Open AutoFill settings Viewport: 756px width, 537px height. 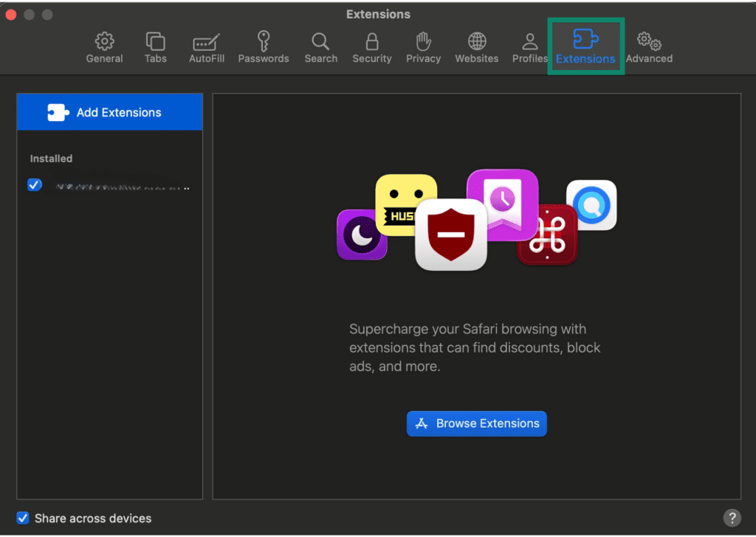tap(206, 47)
